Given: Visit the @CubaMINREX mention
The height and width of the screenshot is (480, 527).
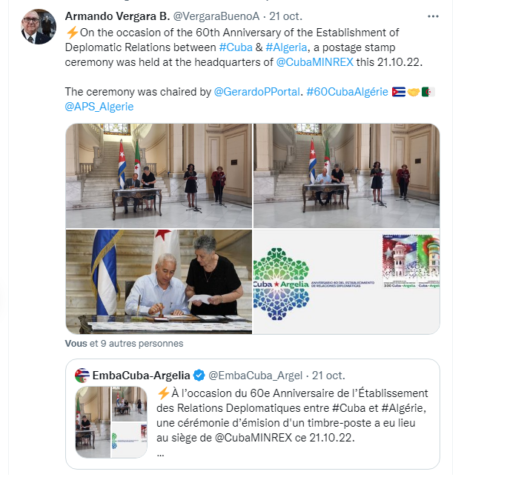Looking at the screenshot, I should click(315, 62).
